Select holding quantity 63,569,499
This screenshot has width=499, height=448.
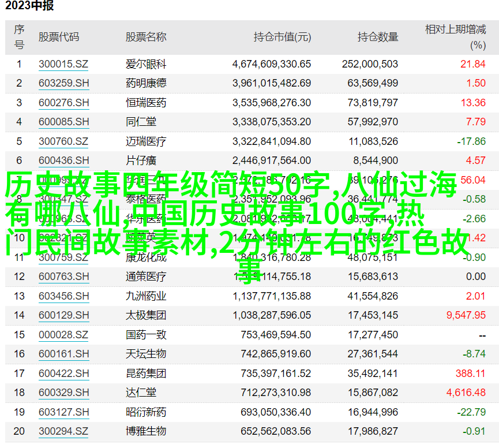373,84
